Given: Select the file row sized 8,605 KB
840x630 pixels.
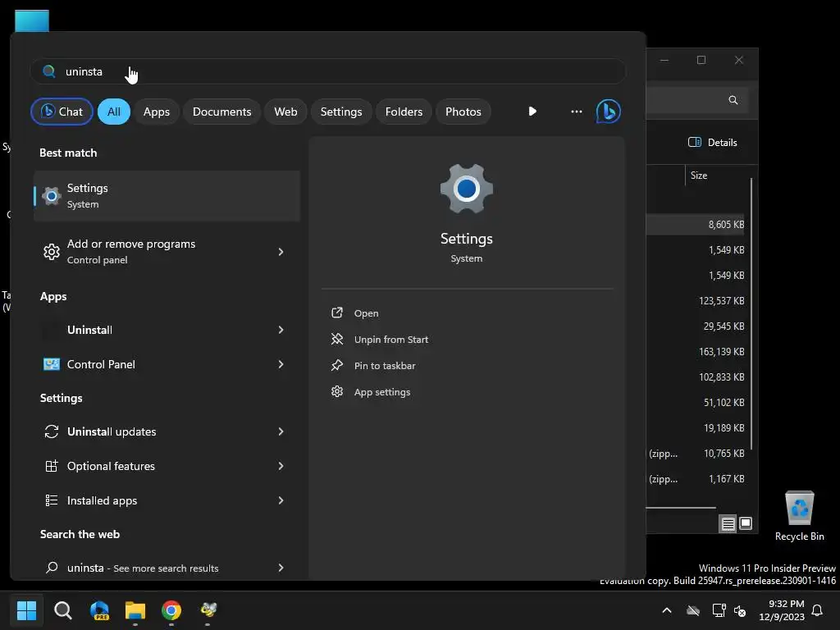Looking at the screenshot, I should pyautogui.click(x=696, y=225).
